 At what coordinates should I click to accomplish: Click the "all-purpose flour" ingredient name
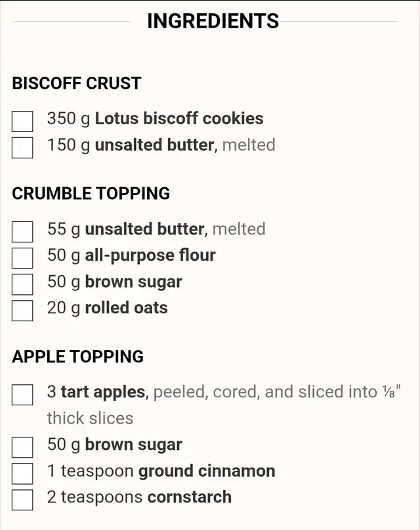pos(150,255)
